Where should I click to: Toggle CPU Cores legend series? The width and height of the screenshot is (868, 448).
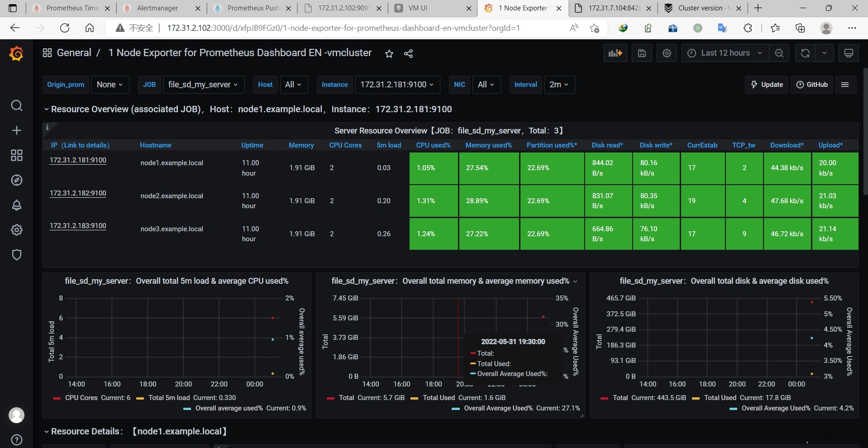[92, 398]
